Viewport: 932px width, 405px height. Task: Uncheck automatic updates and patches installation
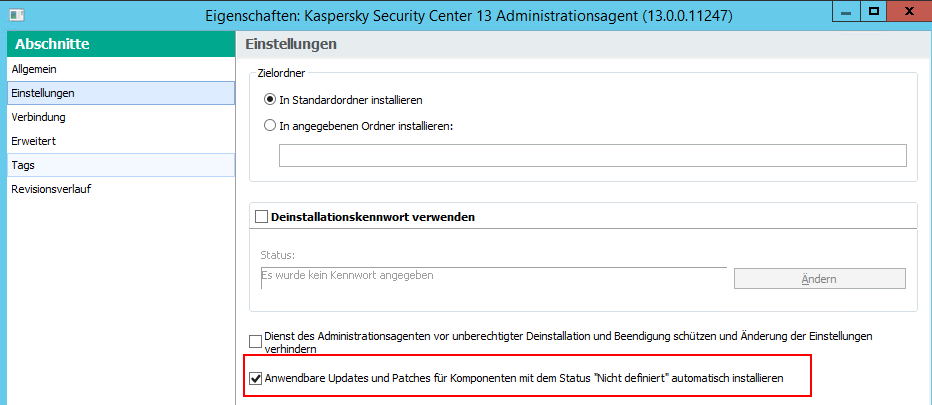(256, 379)
